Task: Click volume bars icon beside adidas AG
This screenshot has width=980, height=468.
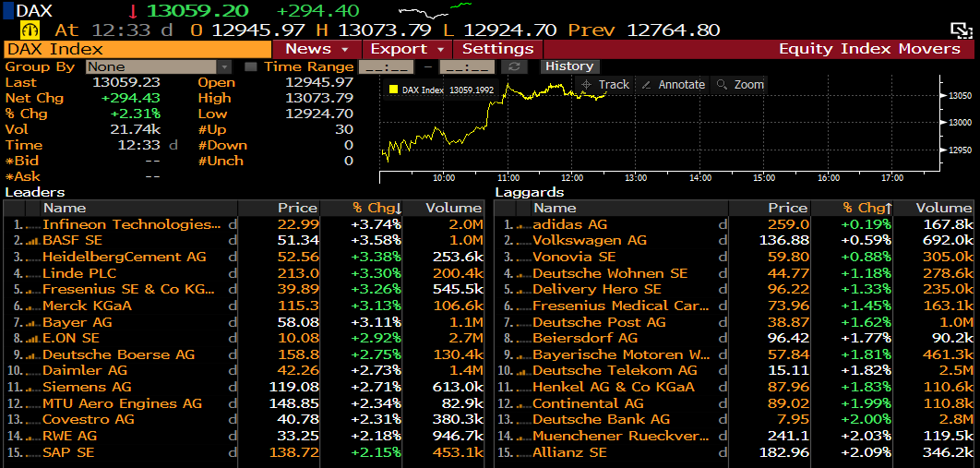Action: click(x=522, y=224)
